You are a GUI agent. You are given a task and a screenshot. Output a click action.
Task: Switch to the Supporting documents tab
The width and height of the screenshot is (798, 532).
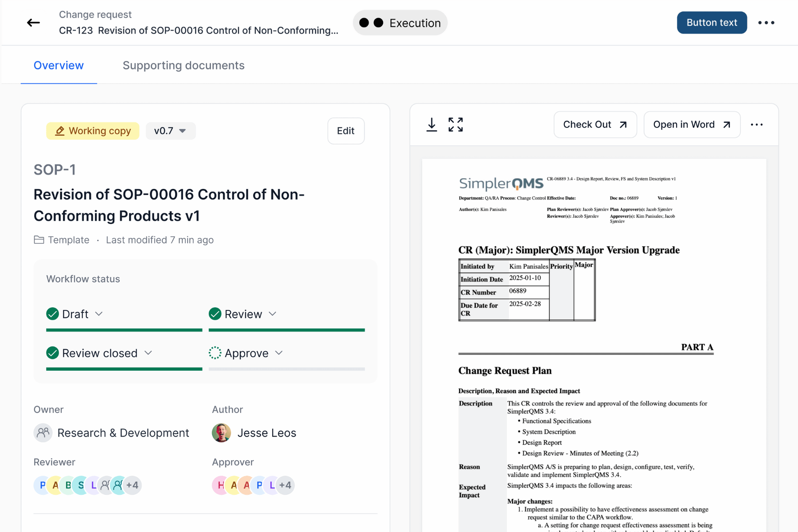(184, 65)
